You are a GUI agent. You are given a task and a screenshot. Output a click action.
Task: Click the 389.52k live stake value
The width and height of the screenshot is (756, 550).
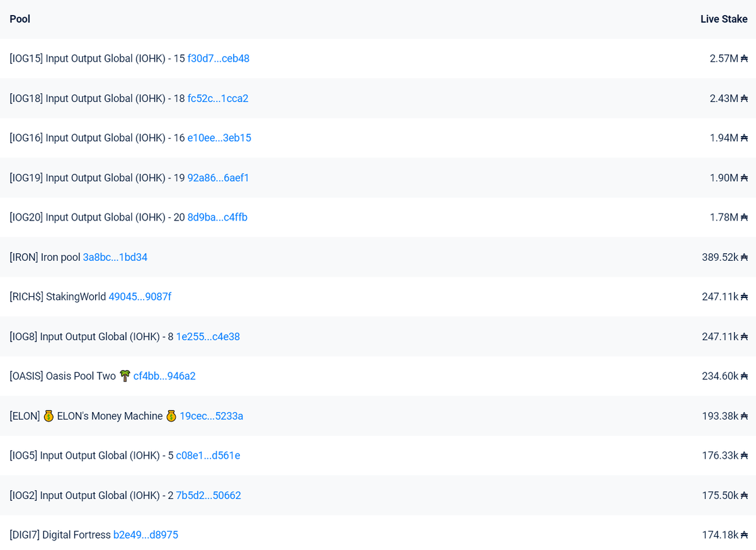click(724, 257)
